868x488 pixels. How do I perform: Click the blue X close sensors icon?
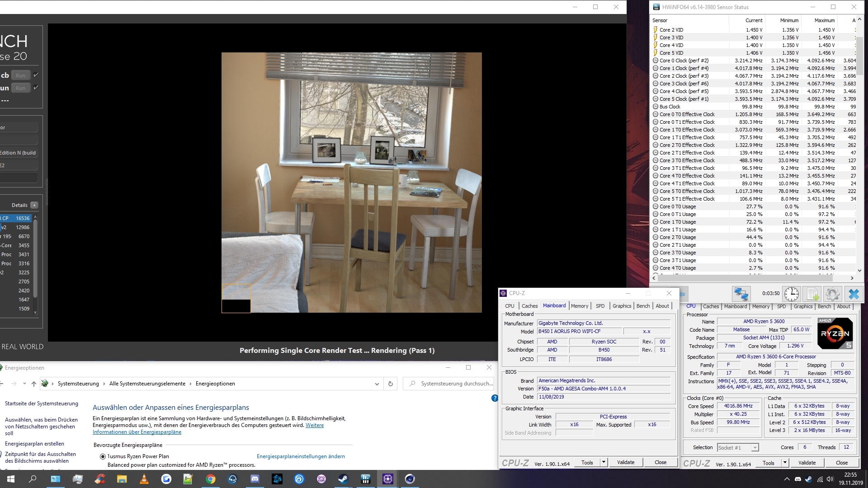(854, 294)
